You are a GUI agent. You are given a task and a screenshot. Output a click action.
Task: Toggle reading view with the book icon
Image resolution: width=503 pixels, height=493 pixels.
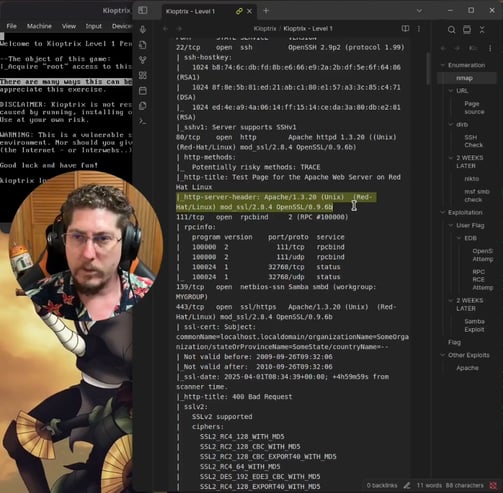click(x=405, y=29)
